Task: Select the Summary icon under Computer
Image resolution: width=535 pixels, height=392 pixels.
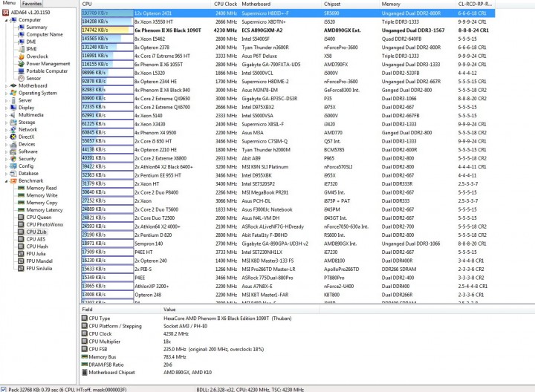Action: coord(21,27)
